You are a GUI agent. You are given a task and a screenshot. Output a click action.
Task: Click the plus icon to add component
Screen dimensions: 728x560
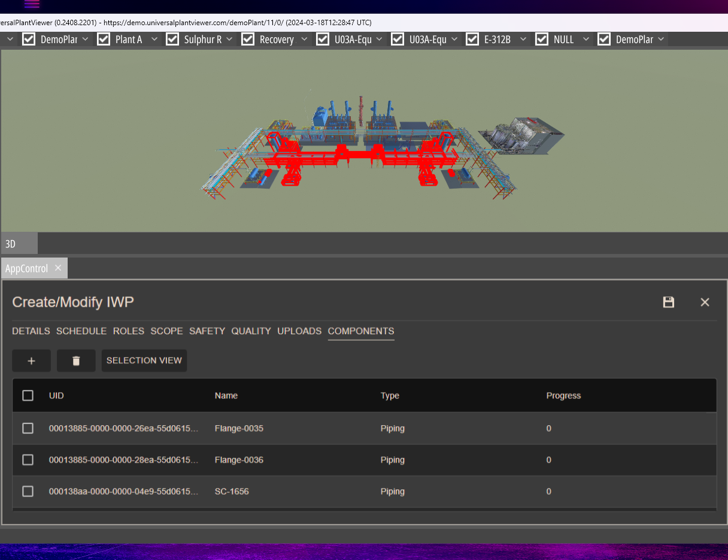[x=31, y=361]
